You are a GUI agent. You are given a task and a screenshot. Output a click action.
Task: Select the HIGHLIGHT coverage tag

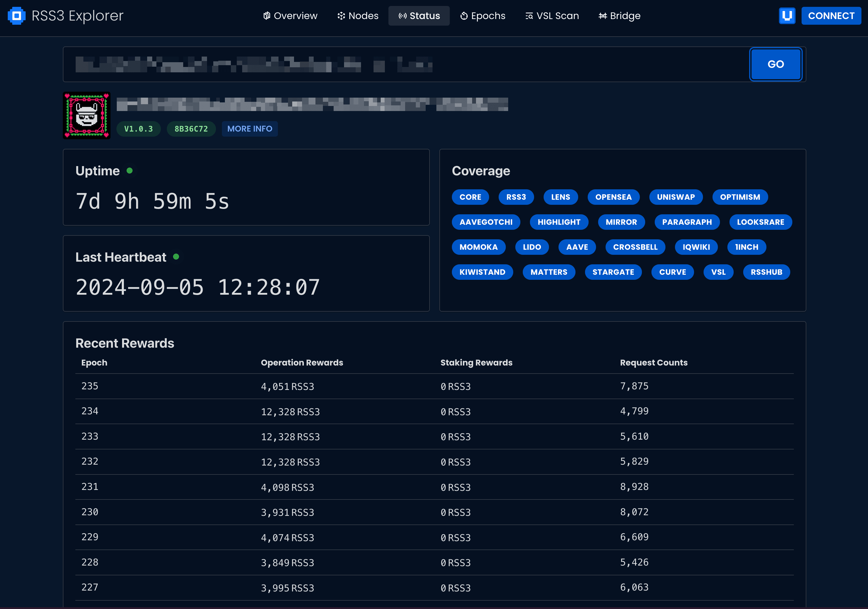[559, 222]
